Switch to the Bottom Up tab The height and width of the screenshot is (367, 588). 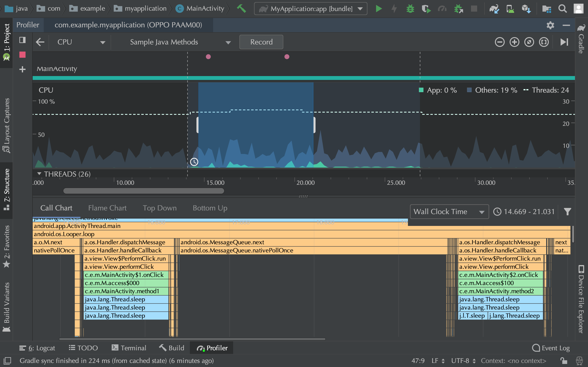pyautogui.click(x=210, y=208)
